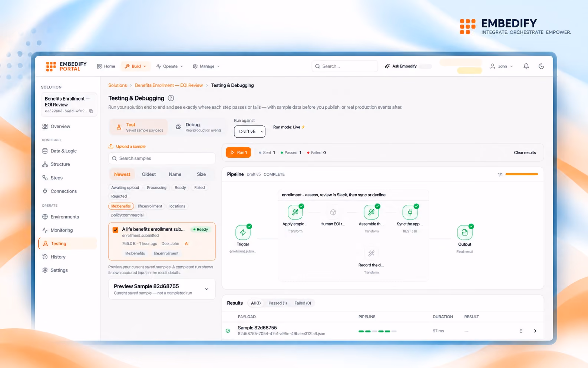Click Run 1 button
The width and height of the screenshot is (588, 368).
point(238,152)
